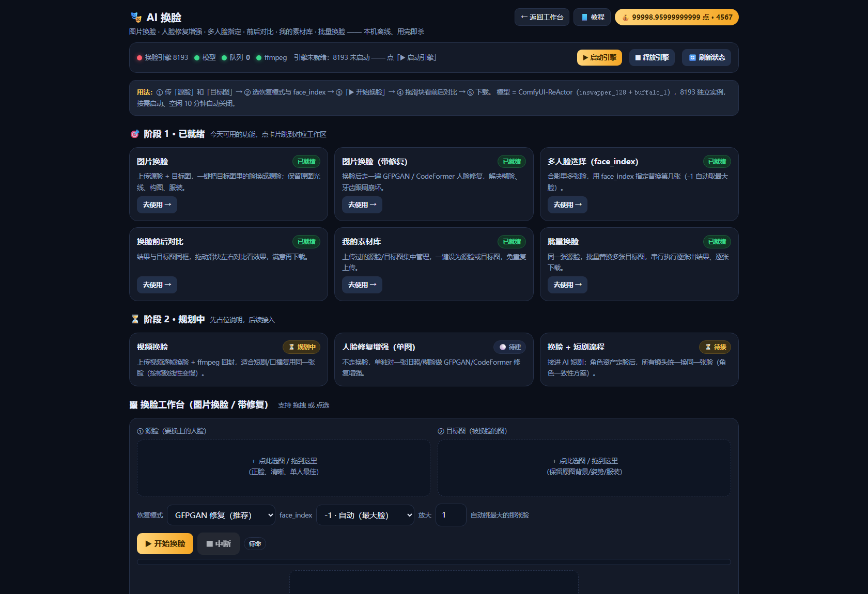Screen dimensions: 868x594
Task: Click the 源脸 upload drop zone
Action: pos(284,468)
